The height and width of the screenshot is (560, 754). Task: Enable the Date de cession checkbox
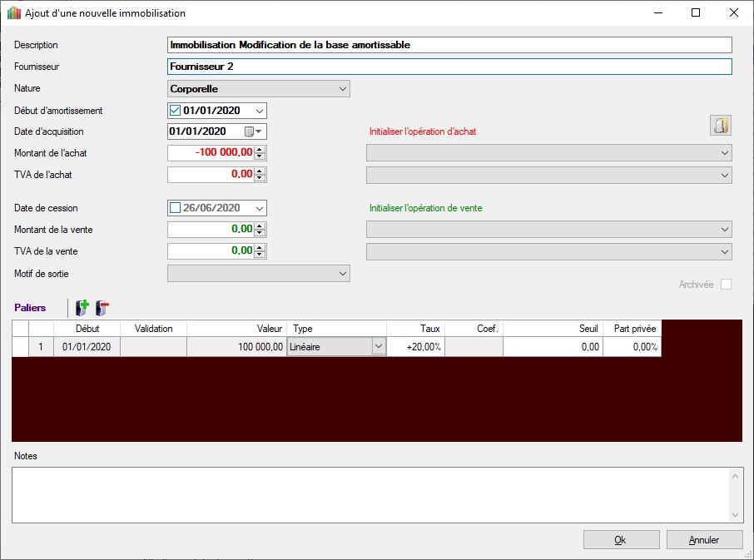[175, 208]
